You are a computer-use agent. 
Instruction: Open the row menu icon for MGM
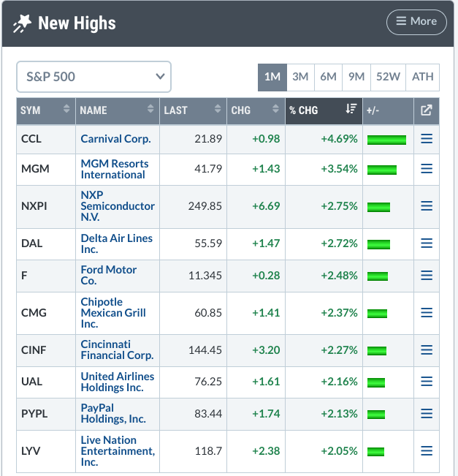click(427, 169)
